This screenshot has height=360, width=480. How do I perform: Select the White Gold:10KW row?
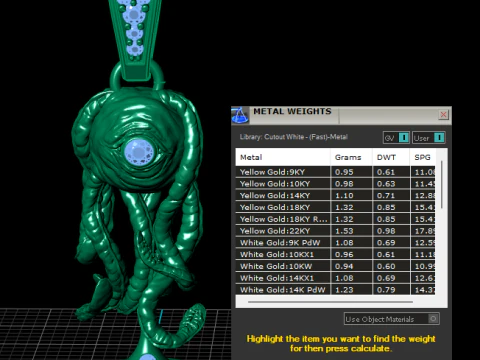pyautogui.click(x=335, y=266)
